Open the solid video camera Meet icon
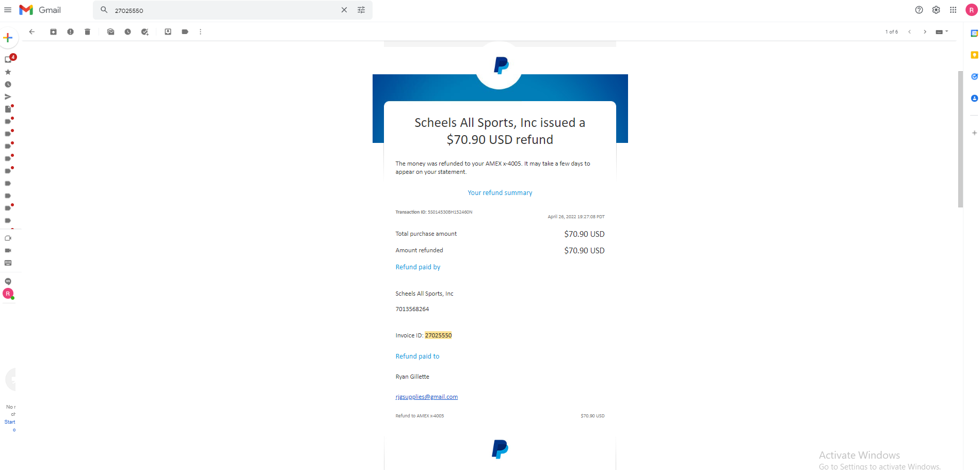Viewport: 980px width, 470px height. [x=8, y=251]
